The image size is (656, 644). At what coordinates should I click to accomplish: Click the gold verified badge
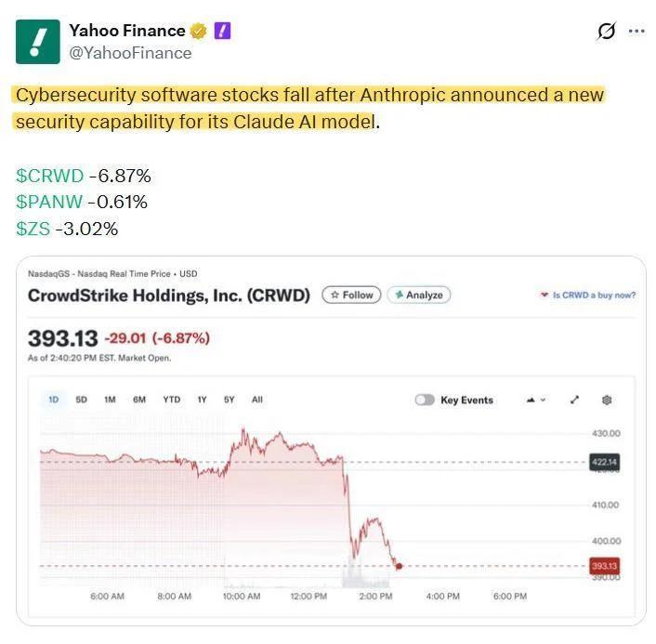[199, 31]
